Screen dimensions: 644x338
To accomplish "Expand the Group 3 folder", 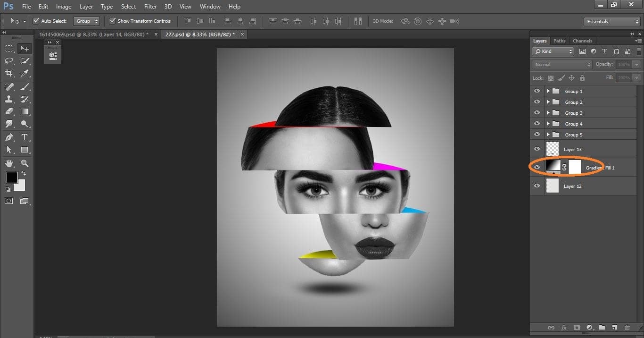I will (x=547, y=112).
